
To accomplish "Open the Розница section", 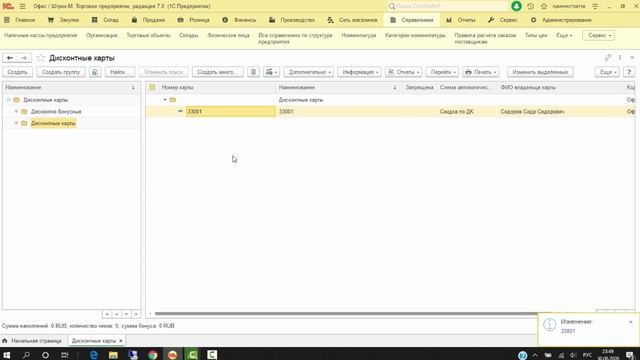I will pyautogui.click(x=193, y=20).
